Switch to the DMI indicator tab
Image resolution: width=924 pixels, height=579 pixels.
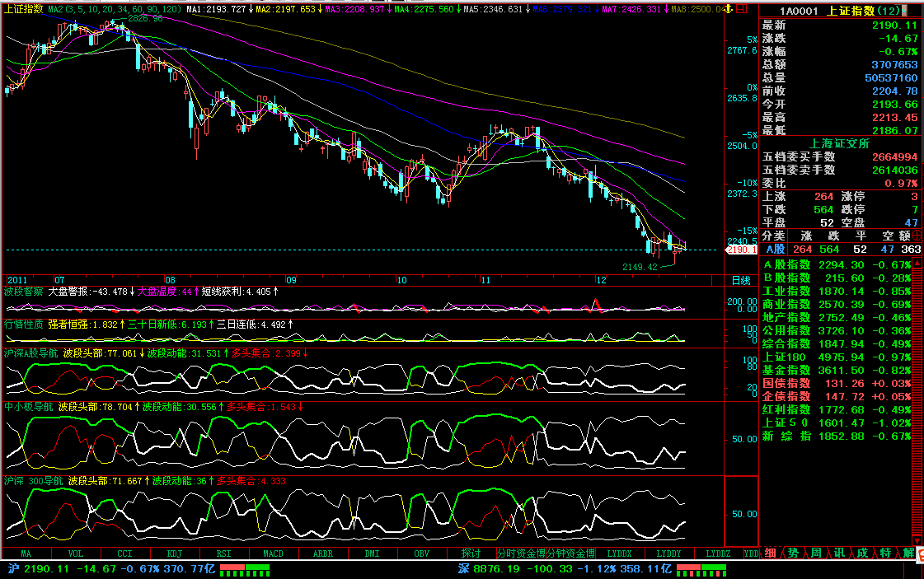(373, 553)
